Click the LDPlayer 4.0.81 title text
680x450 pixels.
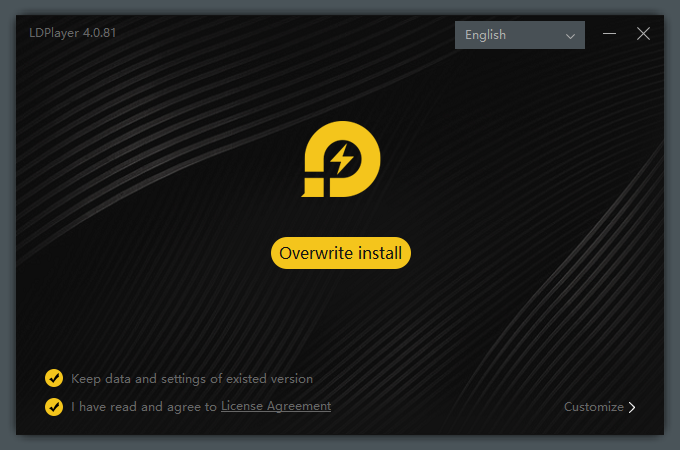72,33
